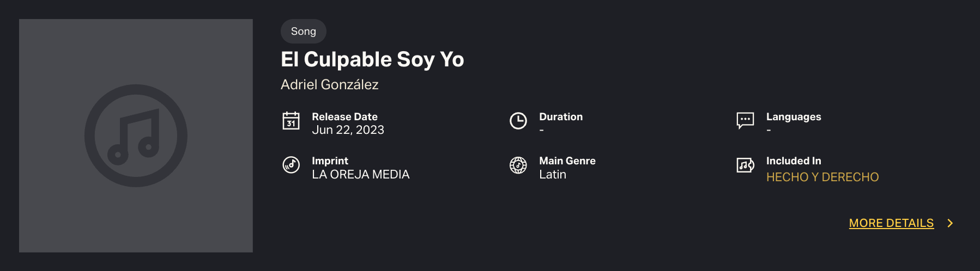Click the calendar icon beside Release Date
This screenshot has height=271, width=980.
[x=291, y=121]
